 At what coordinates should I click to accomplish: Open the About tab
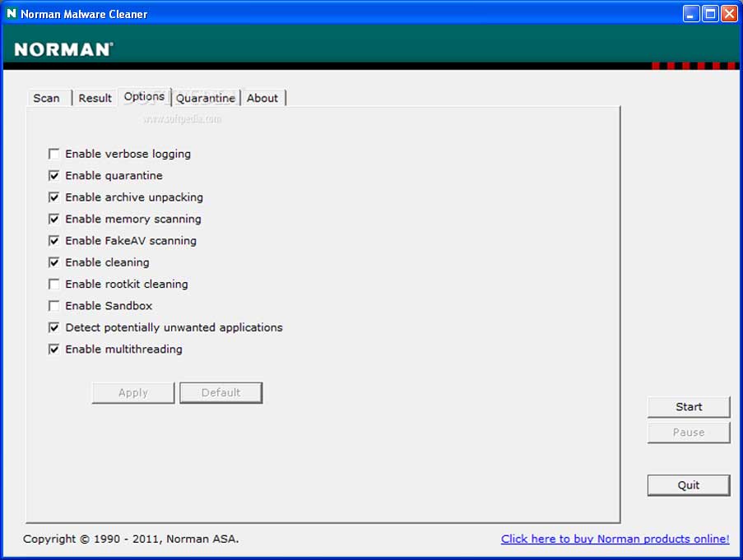click(x=263, y=98)
